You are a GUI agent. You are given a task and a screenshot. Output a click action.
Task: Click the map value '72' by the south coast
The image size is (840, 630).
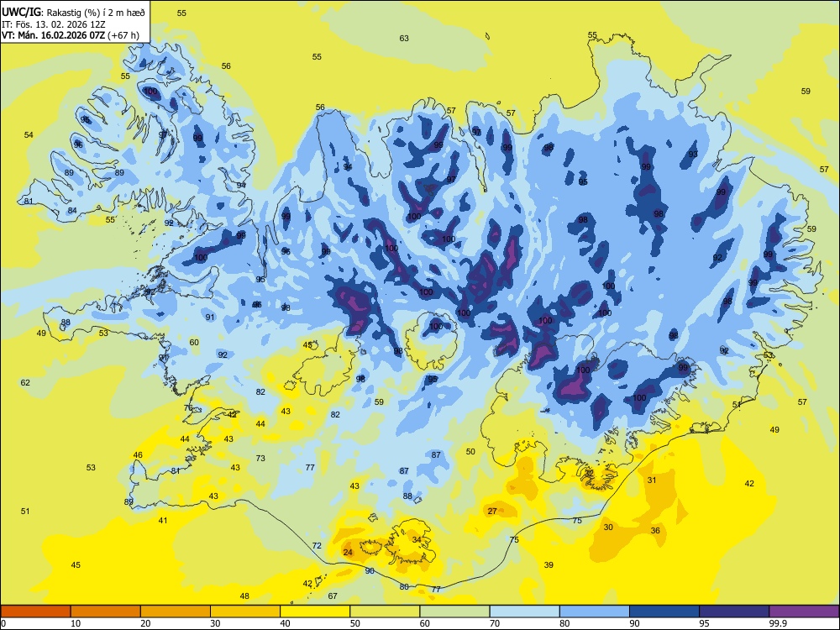317,545
